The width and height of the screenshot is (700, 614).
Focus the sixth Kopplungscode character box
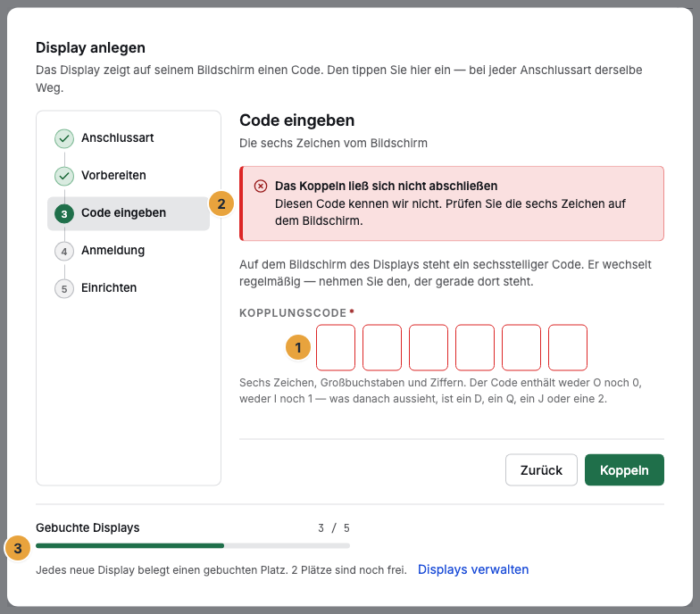click(x=568, y=348)
